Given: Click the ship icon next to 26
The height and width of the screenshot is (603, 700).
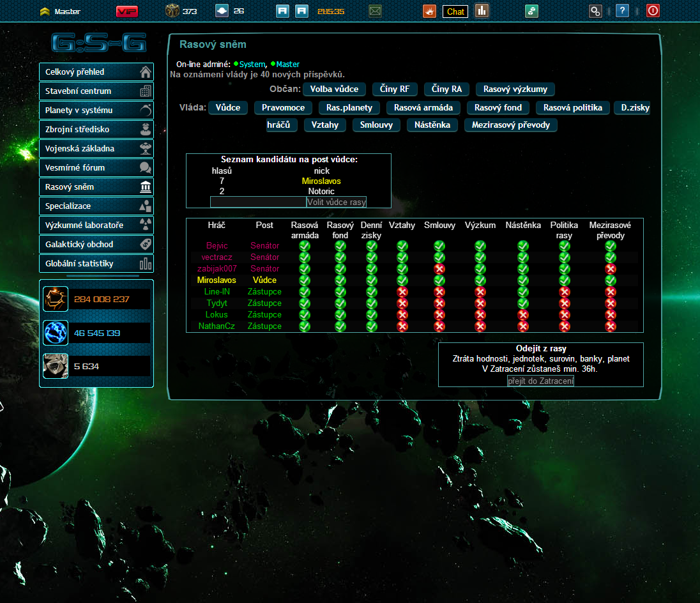Looking at the screenshot, I should pyautogui.click(x=222, y=11).
